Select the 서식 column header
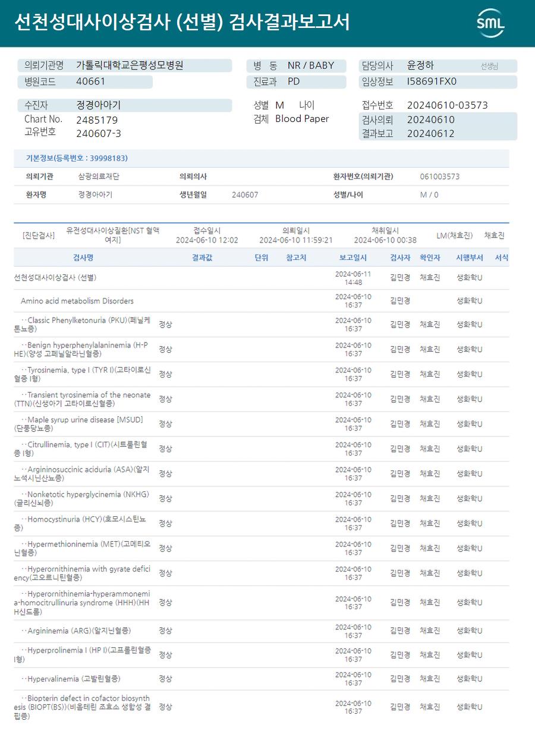This screenshot has height=756, width=535. click(502, 258)
